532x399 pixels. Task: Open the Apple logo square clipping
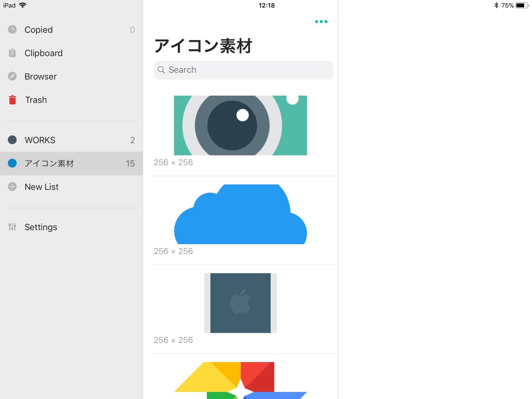pos(240,303)
